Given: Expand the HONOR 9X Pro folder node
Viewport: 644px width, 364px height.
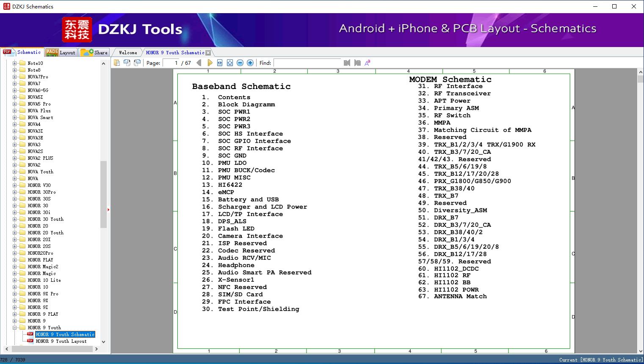Looking at the screenshot, I should tap(15, 294).
